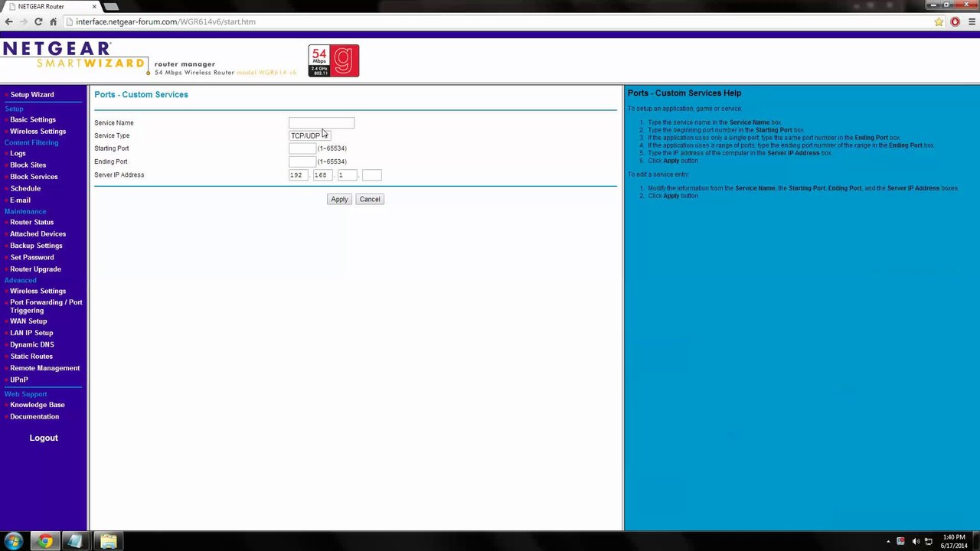Open Backup Settings in sidebar
This screenshot has width=980, height=551.
point(36,246)
